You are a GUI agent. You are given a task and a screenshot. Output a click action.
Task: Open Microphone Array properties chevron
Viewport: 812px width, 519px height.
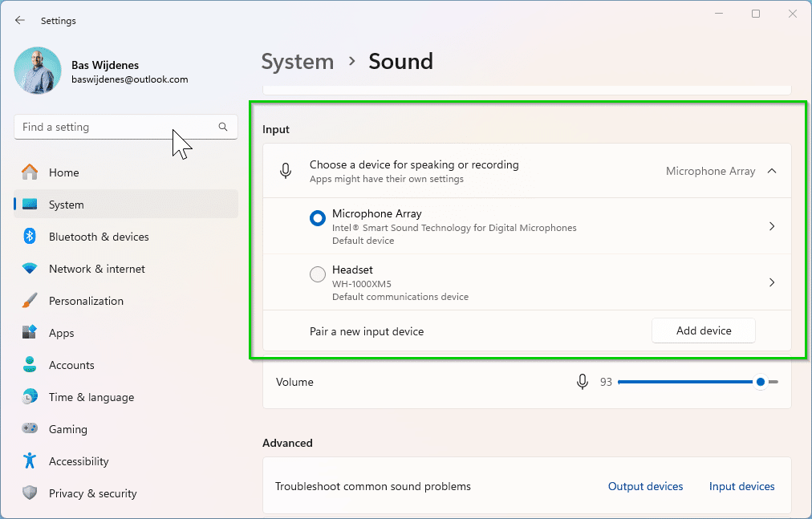coord(772,227)
